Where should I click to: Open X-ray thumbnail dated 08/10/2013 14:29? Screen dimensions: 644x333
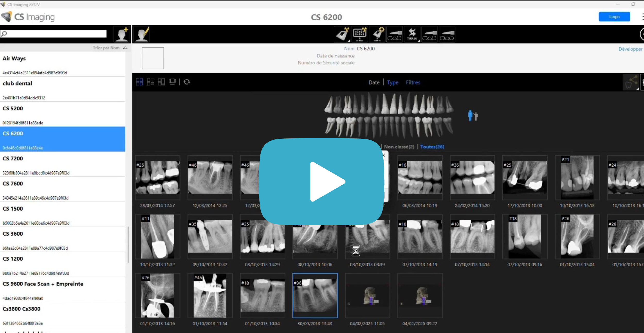coord(262,237)
